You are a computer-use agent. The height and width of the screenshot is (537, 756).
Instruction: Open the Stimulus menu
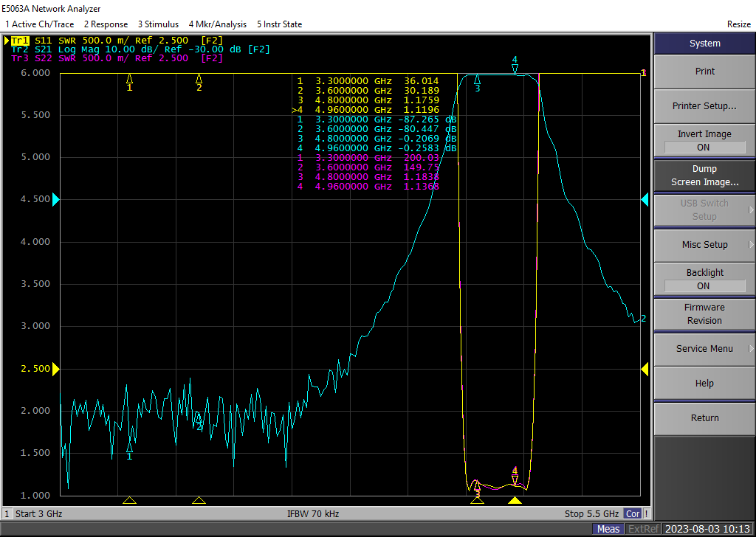[x=158, y=24]
